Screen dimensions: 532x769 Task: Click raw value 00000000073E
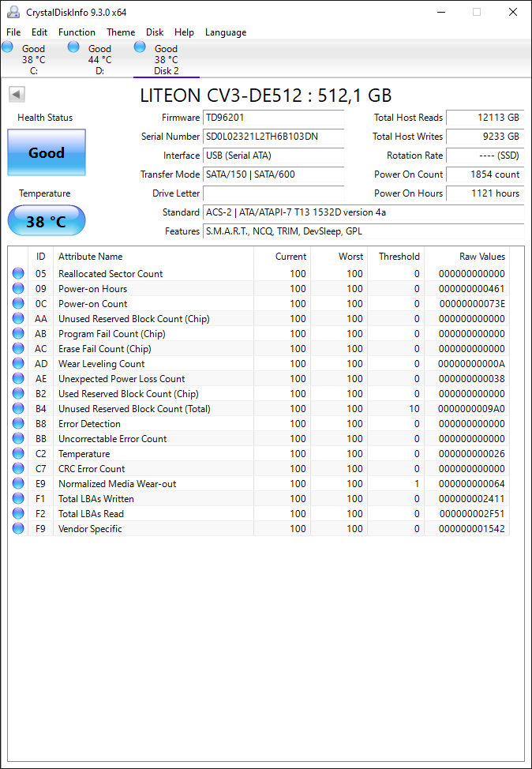[x=472, y=304]
